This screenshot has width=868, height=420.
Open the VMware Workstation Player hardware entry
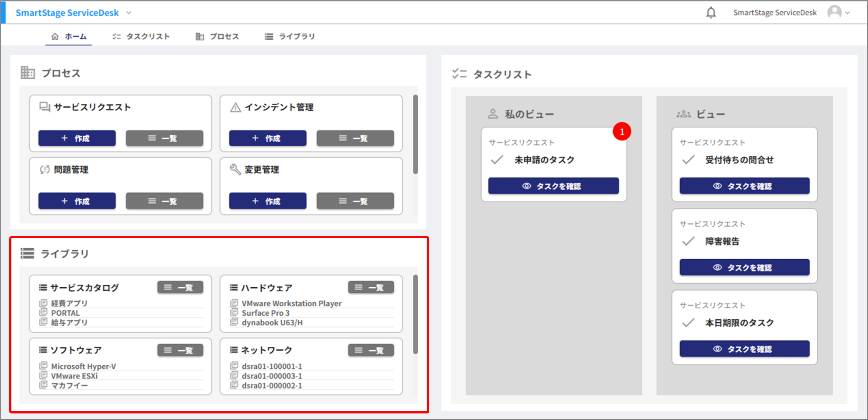[x=291, y=304]
